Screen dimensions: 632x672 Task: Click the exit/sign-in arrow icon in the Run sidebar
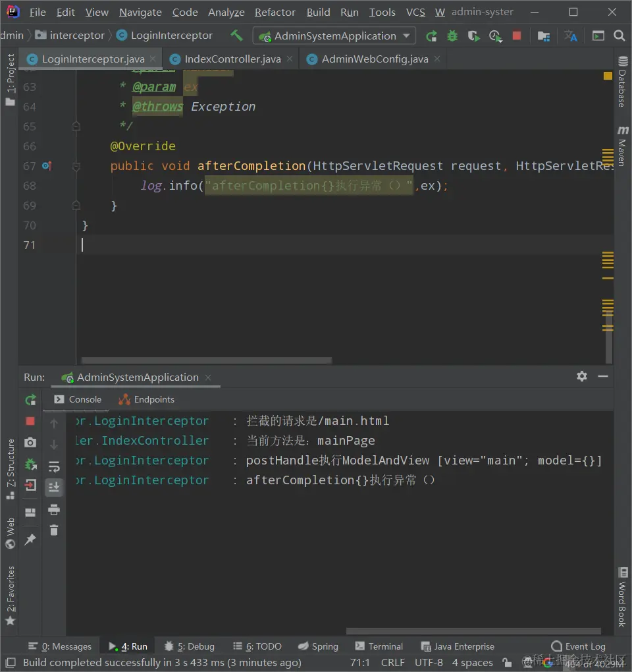click(x=30, y=485)
